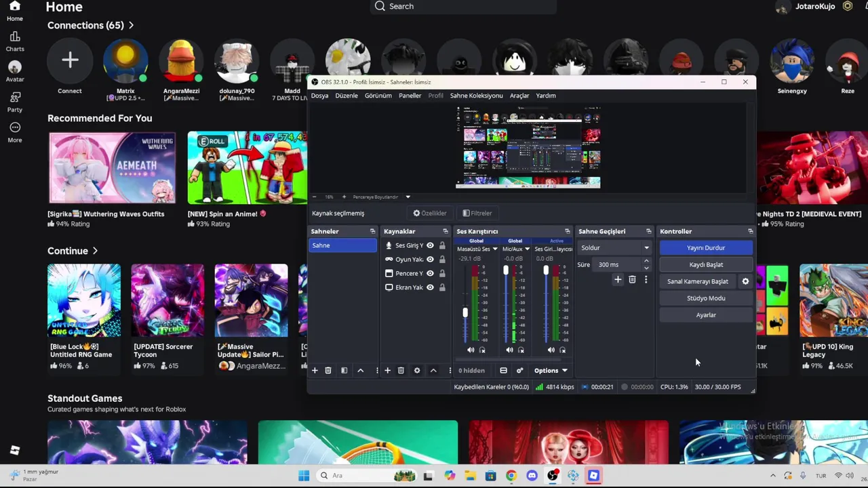Viewport: 868px width, 488px height.
Task: Delete selected scene with Sahneler trash icon
Action: click(x=328, y=370)
